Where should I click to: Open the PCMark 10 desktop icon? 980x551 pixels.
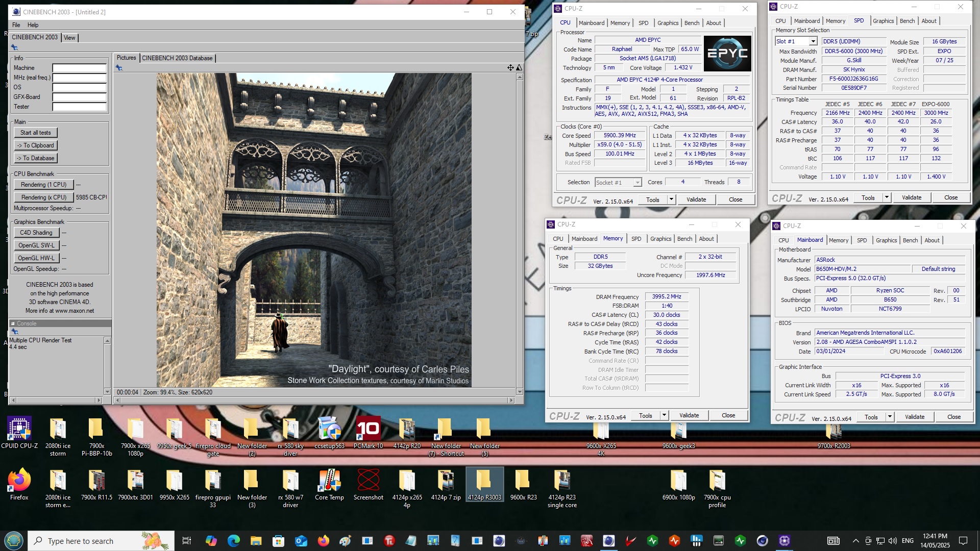point(368,433)
